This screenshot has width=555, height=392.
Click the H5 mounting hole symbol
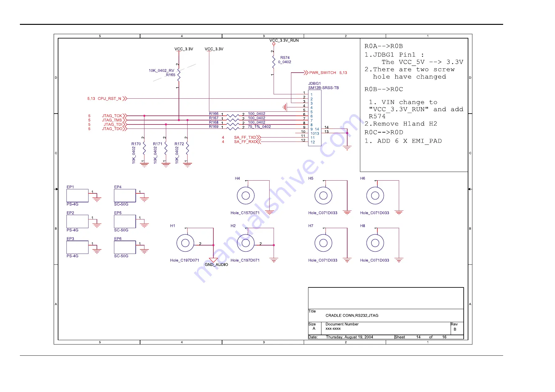323,196
